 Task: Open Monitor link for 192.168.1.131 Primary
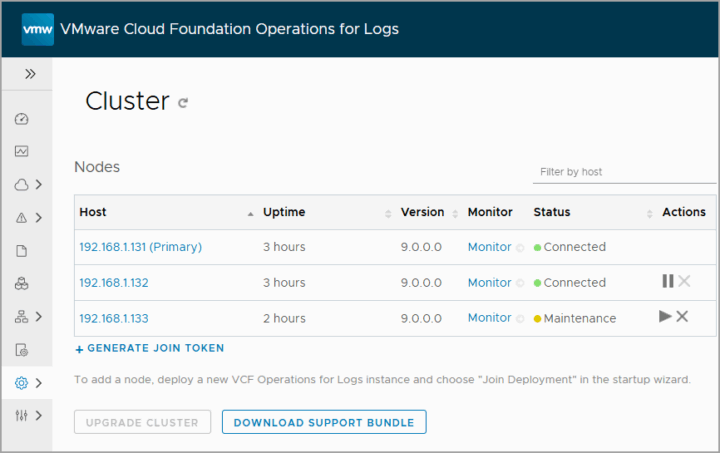(x=489, y=247)
